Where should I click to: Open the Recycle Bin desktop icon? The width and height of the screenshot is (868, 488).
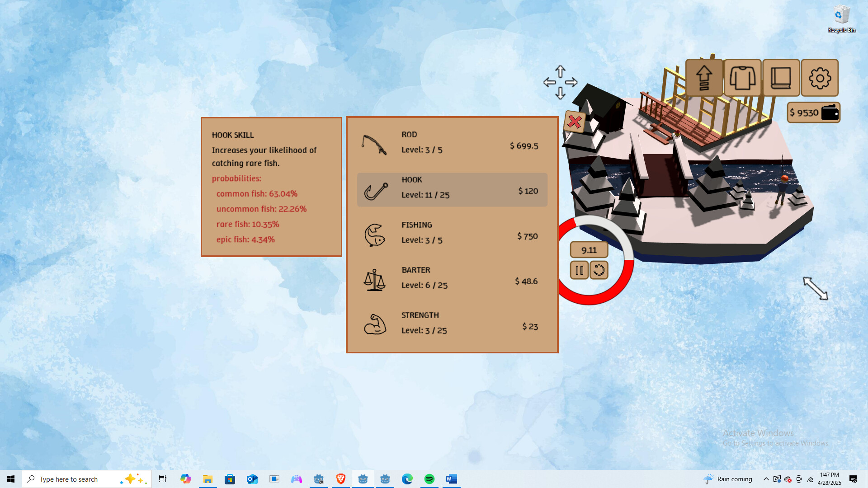click(x=841, y=19)
